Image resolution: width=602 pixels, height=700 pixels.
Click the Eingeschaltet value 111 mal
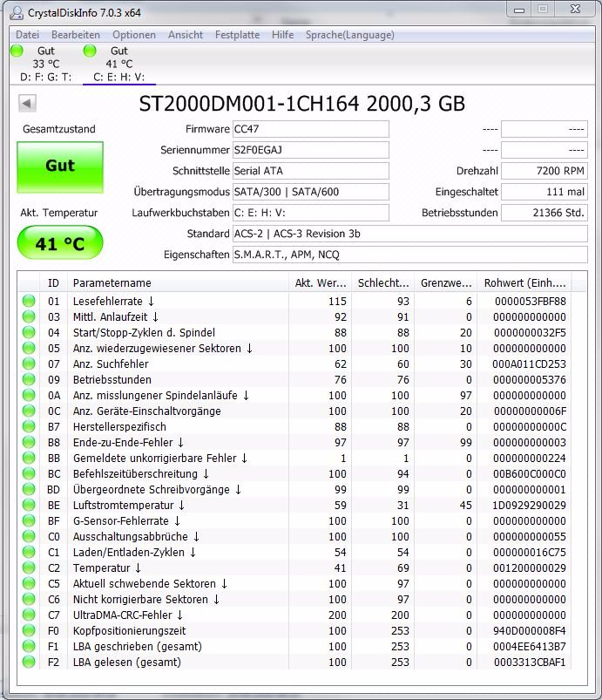pos(545,192)
